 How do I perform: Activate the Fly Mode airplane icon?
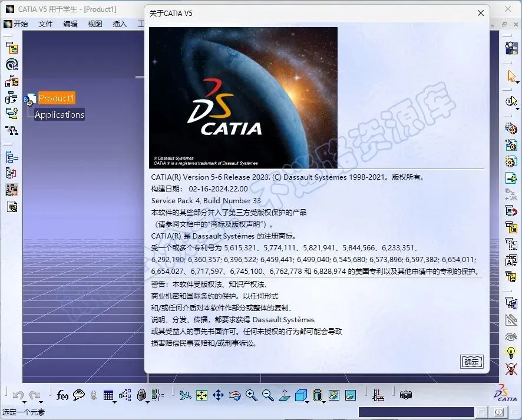pos(186,395)
